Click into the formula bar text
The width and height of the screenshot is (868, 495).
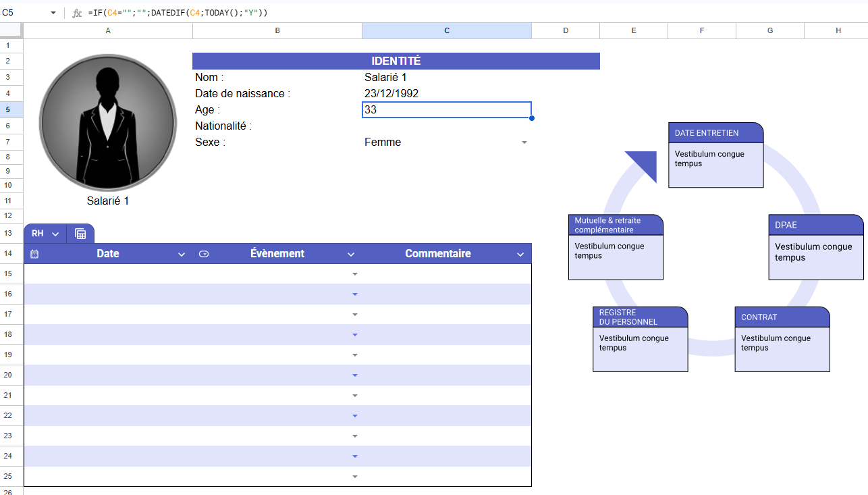tap(270, 13)
